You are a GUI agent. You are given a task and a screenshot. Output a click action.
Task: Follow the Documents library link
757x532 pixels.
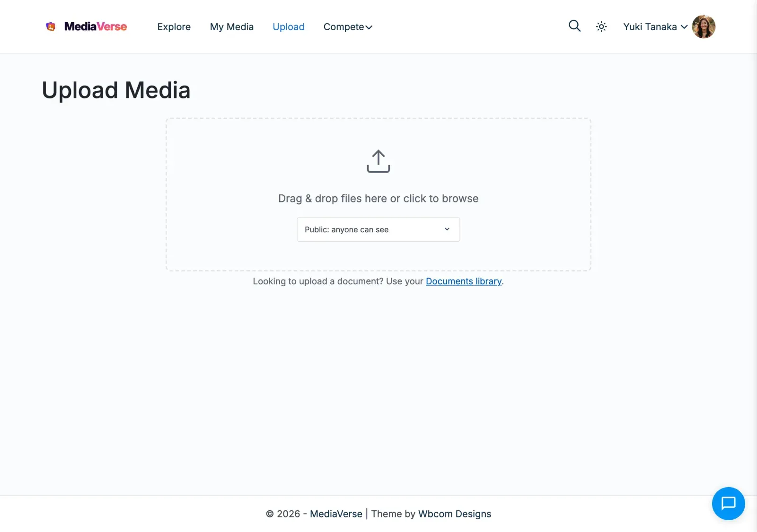pyautogui.click(x=464, y=281)
